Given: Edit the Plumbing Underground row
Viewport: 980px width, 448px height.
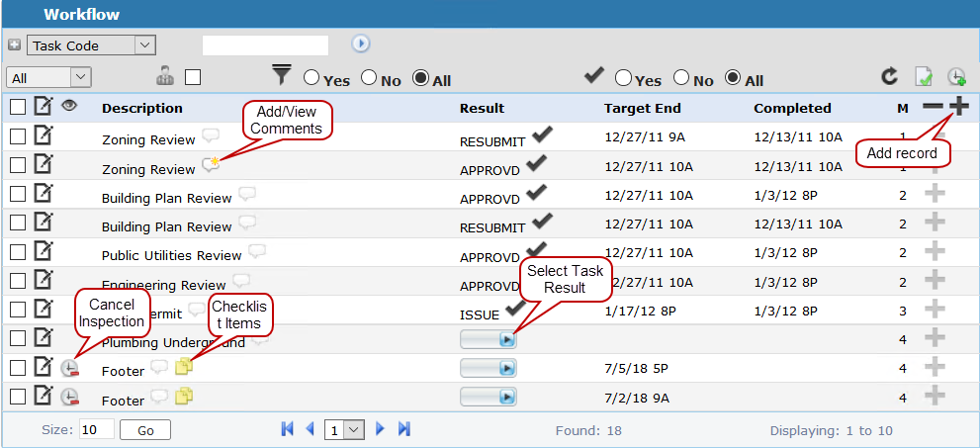Looking at the screenshot, I should pyautogui.click(x=43, y=337).
